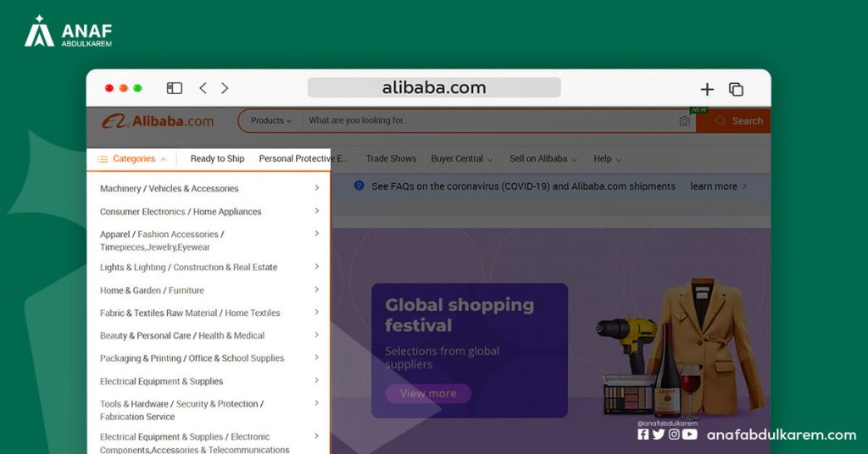Open the Products search type dropdown
The image size is (868, 454).
[270, 120]
